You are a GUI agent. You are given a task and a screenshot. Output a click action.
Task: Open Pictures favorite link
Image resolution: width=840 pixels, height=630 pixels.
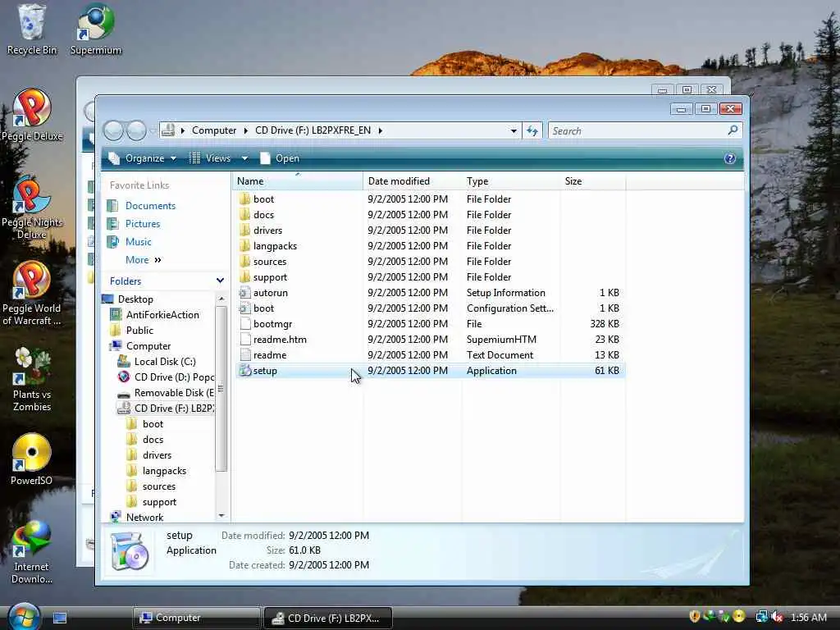(x=134, y=224)
